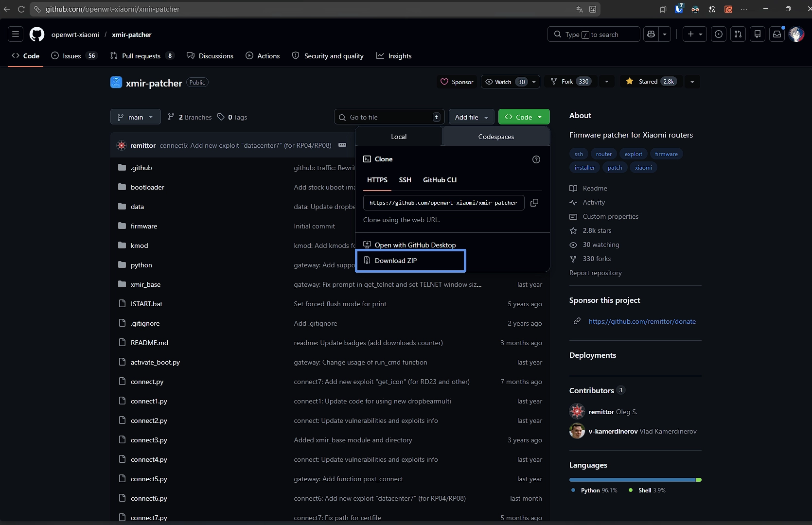Expand the starred lists dropdown arrow
Screen dimensions: 812x525
[x=692, y=82]
